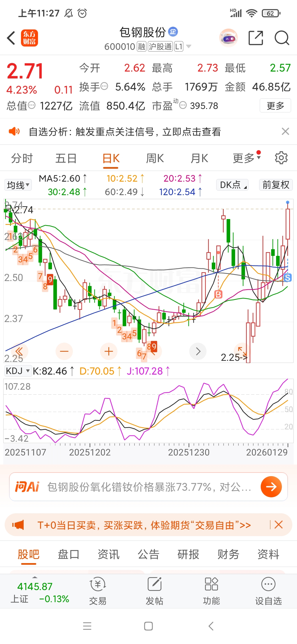Viewport: 297px width, 644px height.
Task: Close the T+0 promotion banner
Action: pos(279,525)
